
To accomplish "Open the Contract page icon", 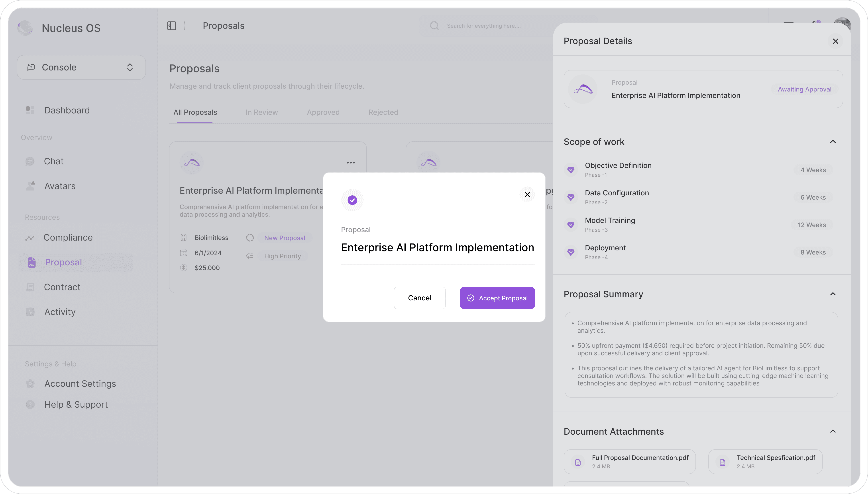I will [x=30, y=287].
